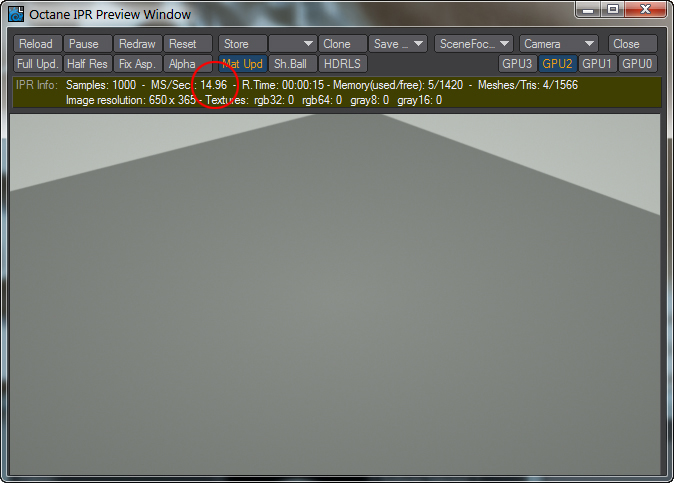This screenshot has width=674, height=483.
Task: Click the gray16: 0 texture count
Action: (420, 100)
